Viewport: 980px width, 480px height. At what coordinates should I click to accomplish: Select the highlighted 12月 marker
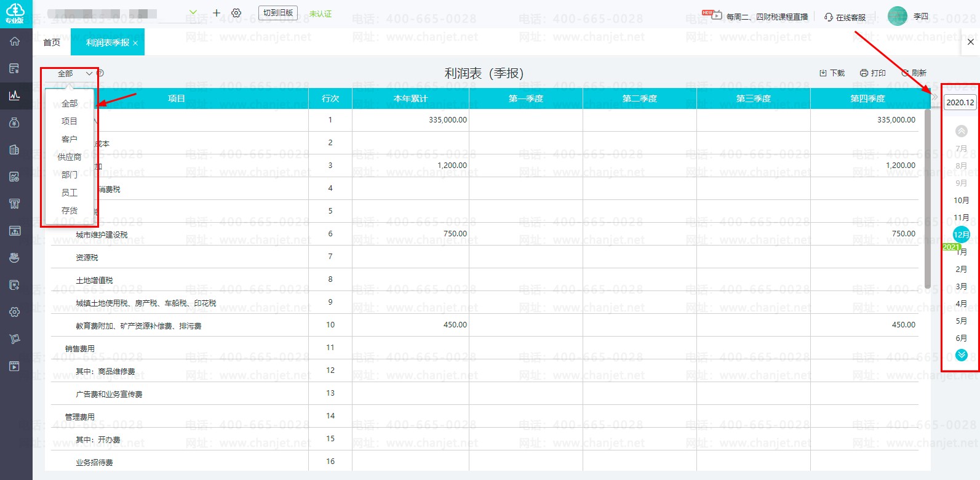[x=962, y=234]
